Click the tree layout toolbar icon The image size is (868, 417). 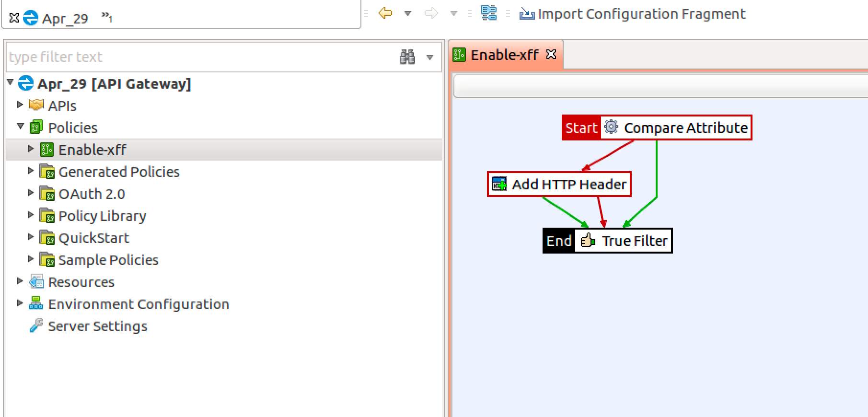click(489, 13)
